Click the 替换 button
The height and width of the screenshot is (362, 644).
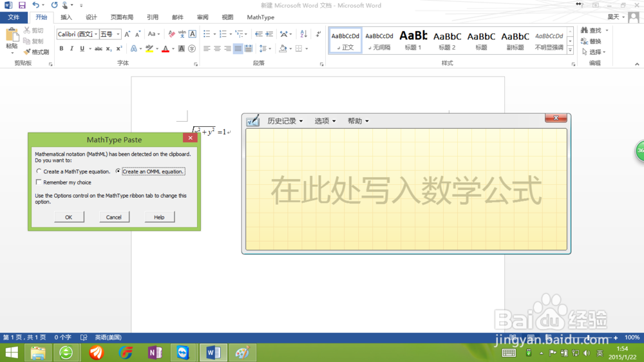[x=591, y=41]
